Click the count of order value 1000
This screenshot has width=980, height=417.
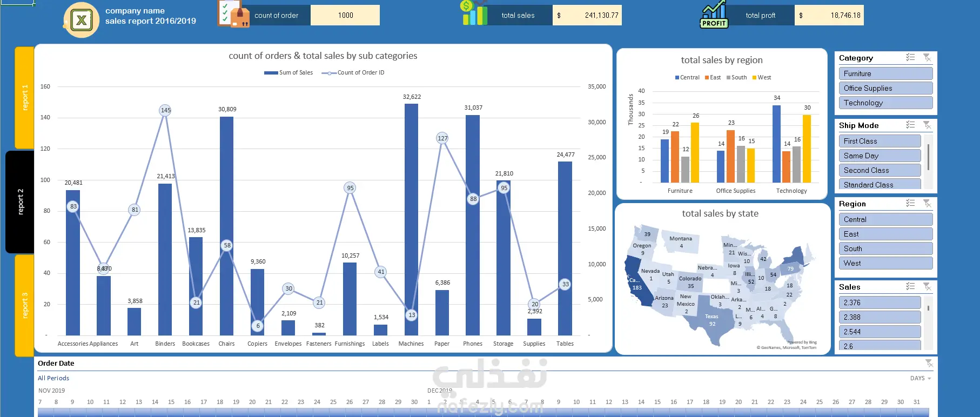[345, 15]
